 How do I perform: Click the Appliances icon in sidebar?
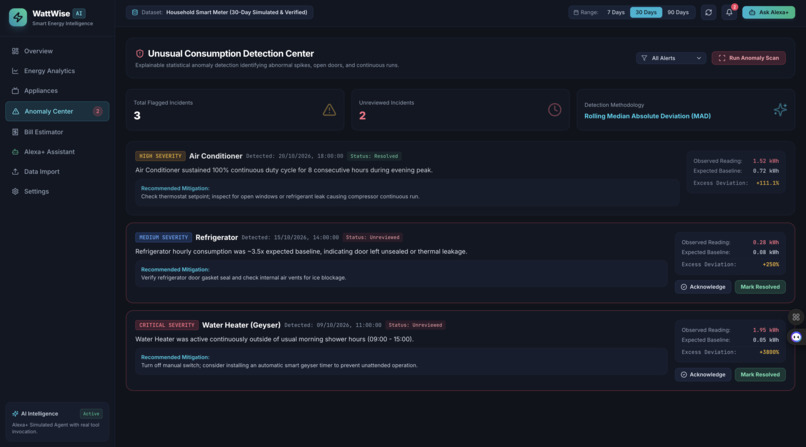(15, 90)
